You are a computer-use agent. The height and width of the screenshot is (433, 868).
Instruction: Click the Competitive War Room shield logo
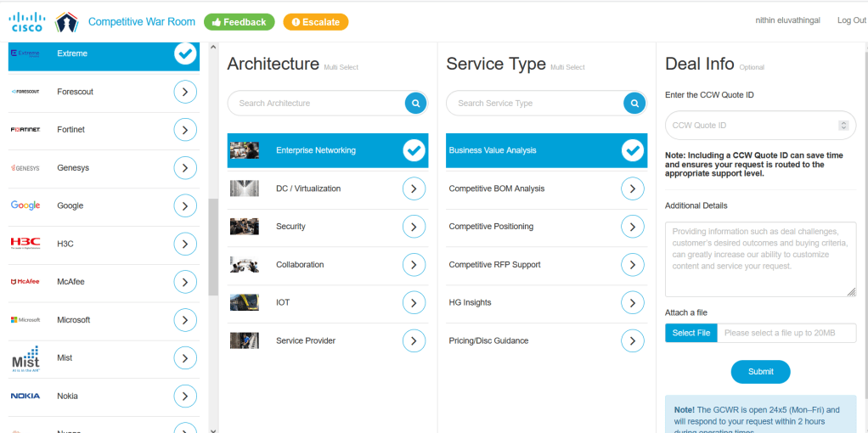click(66, 22)
